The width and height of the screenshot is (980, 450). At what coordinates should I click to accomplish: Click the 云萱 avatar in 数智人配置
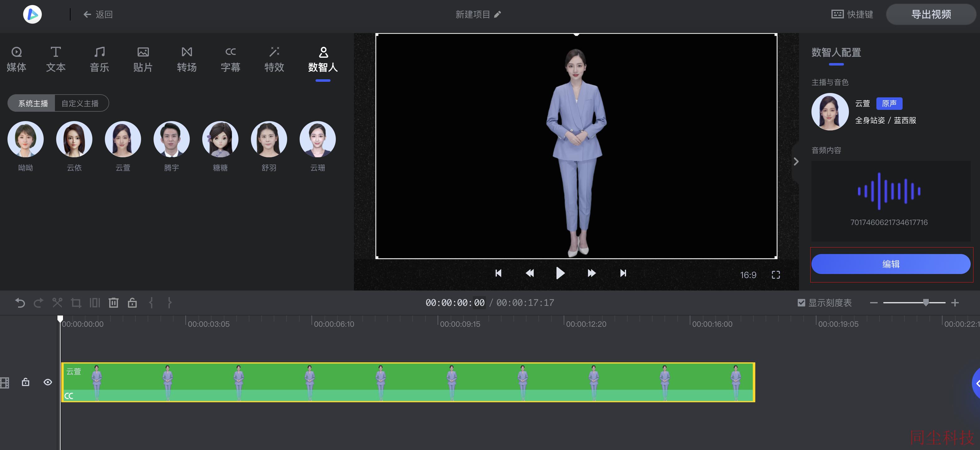(830, 112)
